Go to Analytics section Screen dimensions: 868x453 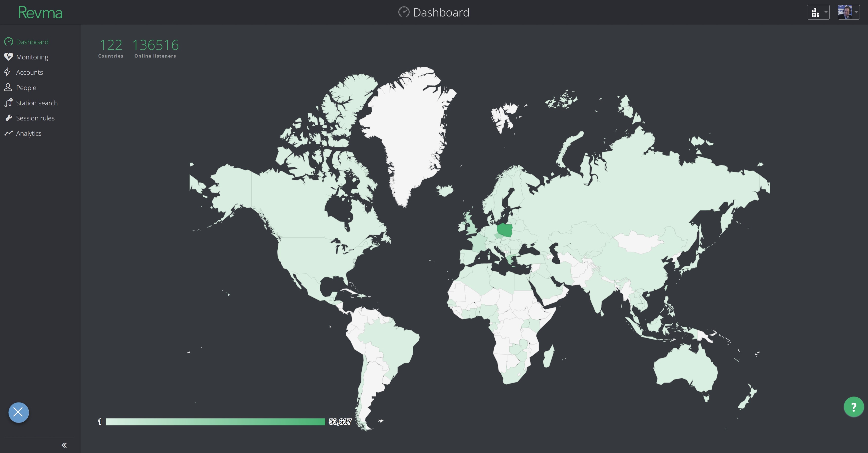pos(29,134)
